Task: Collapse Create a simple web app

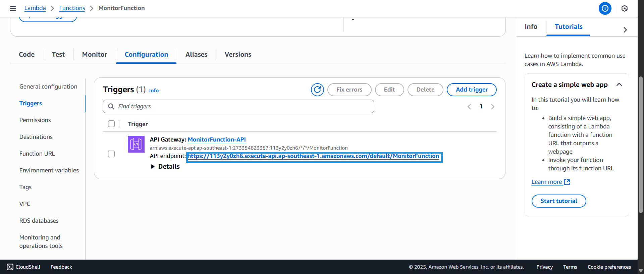Action: coord(619,85)
